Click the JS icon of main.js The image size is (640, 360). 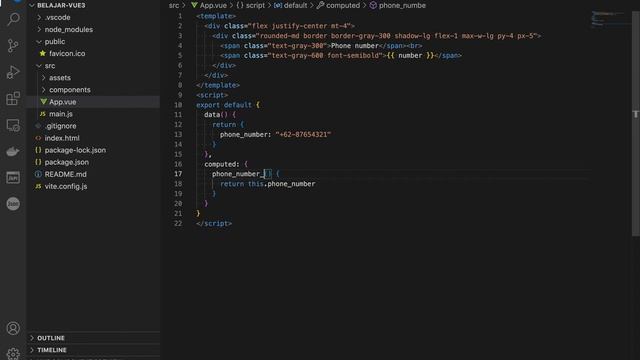tap(42, 114)
